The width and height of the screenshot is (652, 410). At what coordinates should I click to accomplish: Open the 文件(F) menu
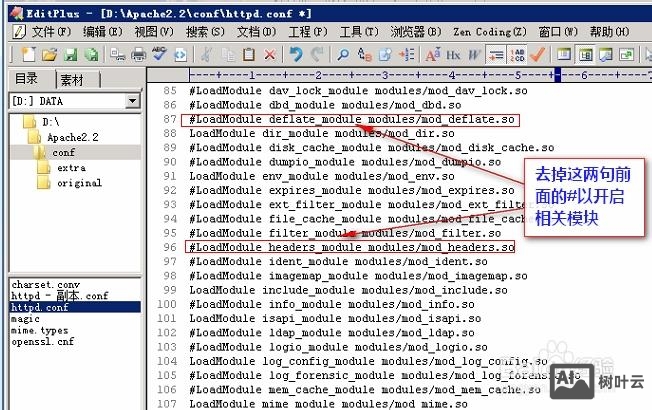coord(52,32)
